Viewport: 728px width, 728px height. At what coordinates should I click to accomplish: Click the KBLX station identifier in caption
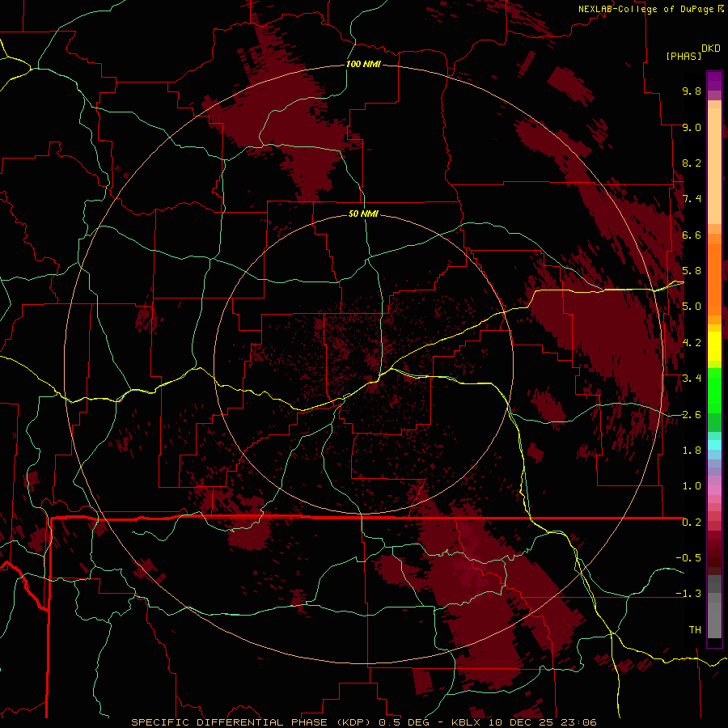pyautogui.click(x=465, y=722)
